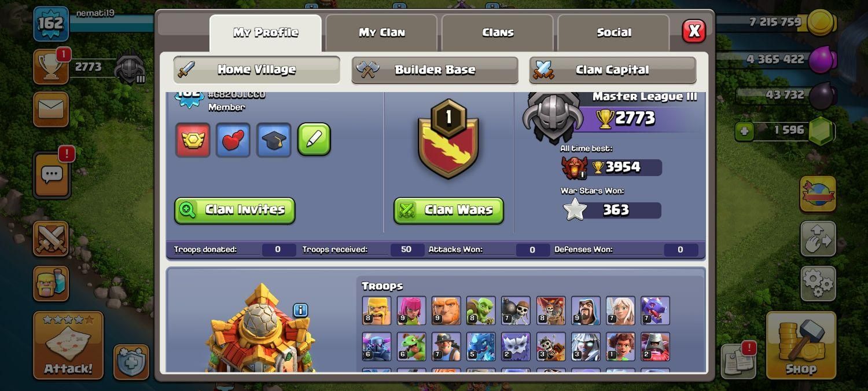Tap the Attack! map button
Image resolution: width=868 pixels, height=391 pixels.
point(68,345)
